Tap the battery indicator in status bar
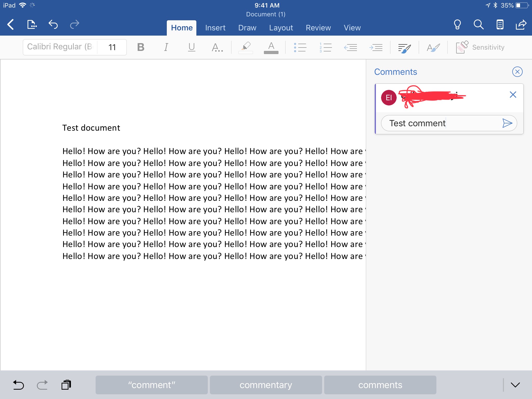The height and width of the screenshot is (399, 532). click(522, 5)
